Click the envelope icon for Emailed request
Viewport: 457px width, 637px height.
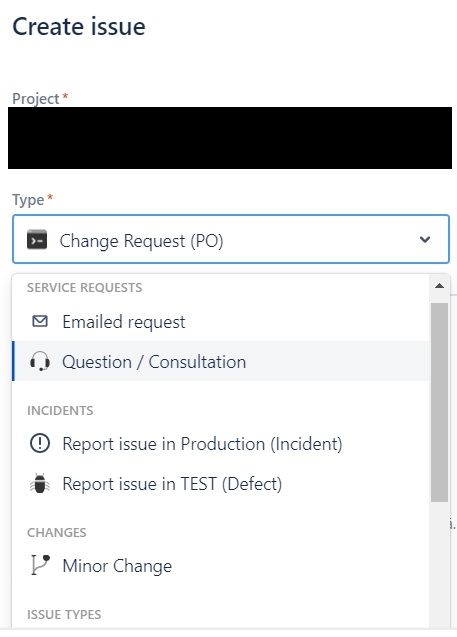[40, 321]
